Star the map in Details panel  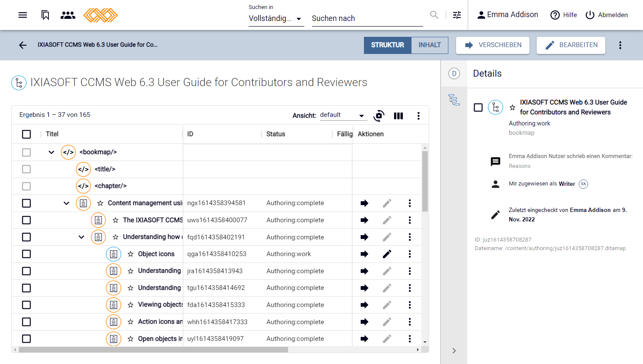(512, 107)
